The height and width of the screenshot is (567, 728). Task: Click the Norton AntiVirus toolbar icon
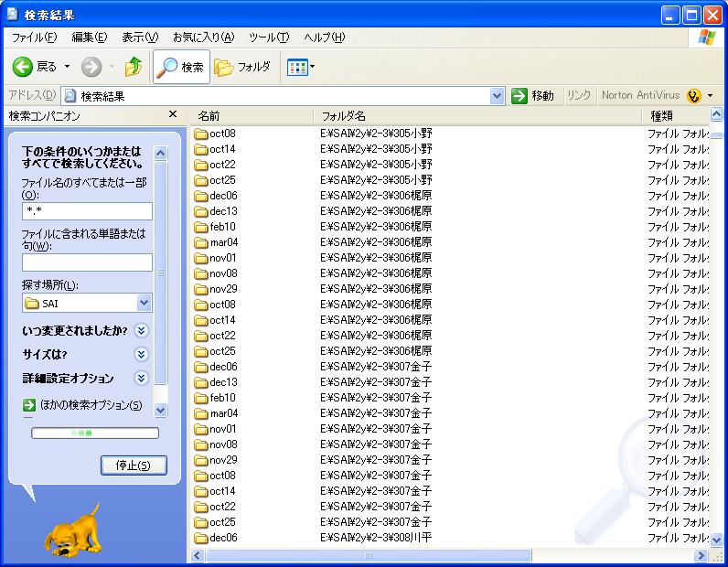[x=693, y=96]
